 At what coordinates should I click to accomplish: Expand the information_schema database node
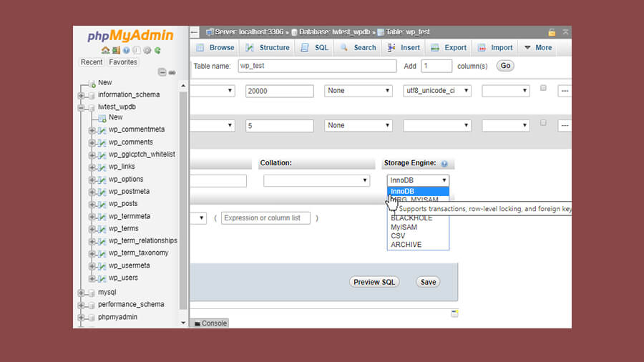(81, 96)
